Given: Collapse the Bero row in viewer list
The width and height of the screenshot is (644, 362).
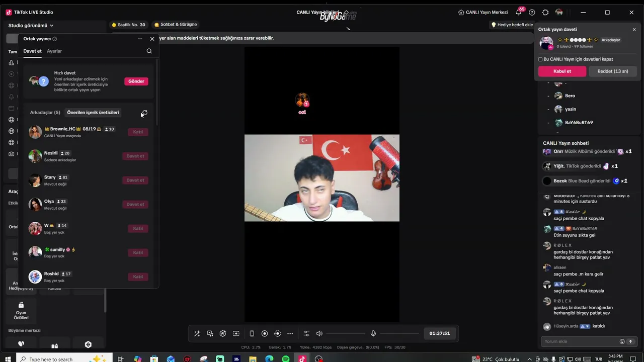Looking at the screenshot, I should [548, 96].
